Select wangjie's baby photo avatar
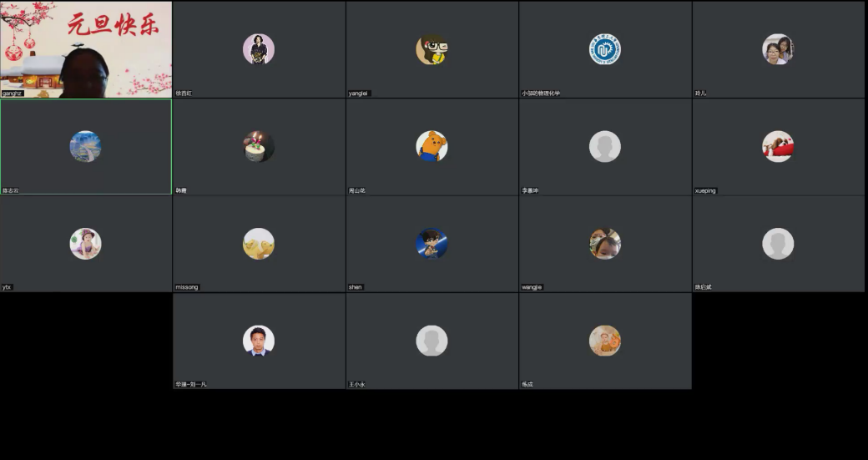 tap(604, 244)
